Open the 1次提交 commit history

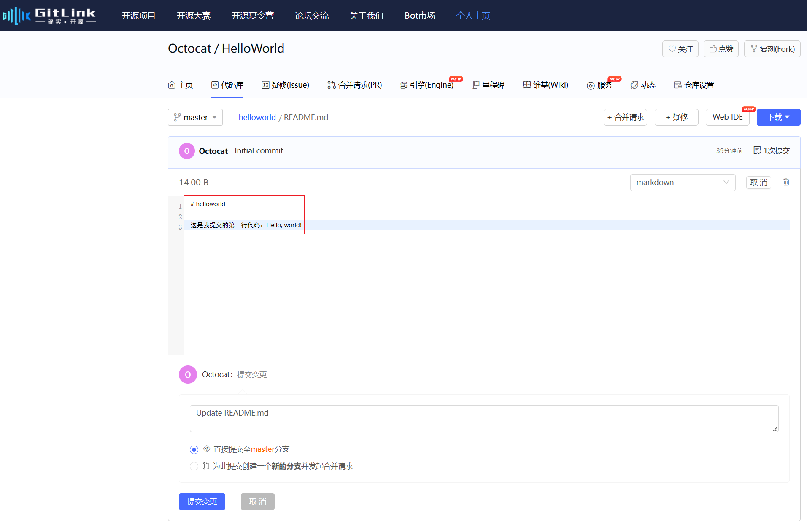772,150
